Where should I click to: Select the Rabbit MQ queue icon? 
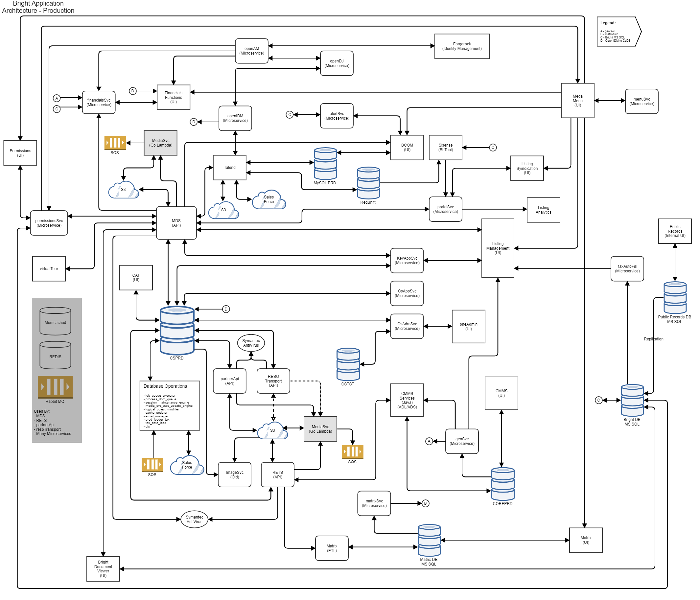55,387
